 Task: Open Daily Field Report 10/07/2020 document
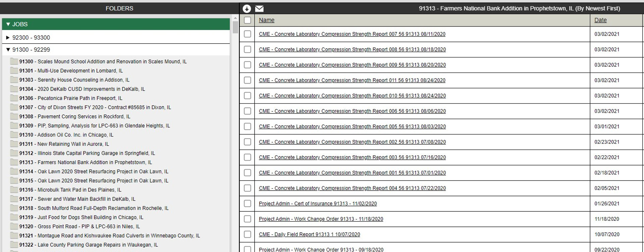[309, 235]
